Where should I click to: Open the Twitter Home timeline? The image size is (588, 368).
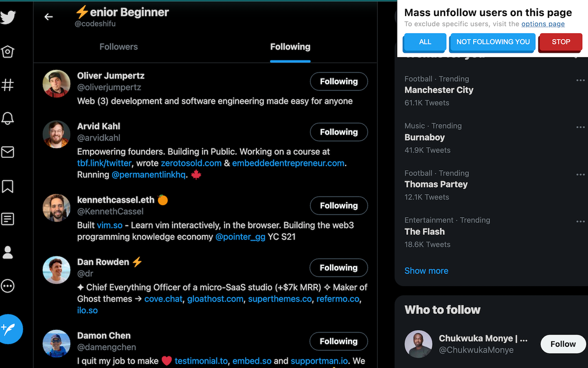[x=7, y=52]
